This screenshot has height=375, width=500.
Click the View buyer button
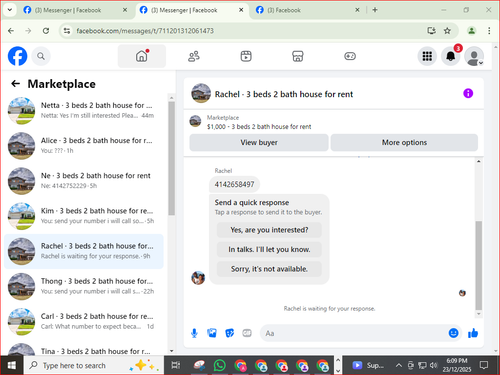tap(259, 143)
